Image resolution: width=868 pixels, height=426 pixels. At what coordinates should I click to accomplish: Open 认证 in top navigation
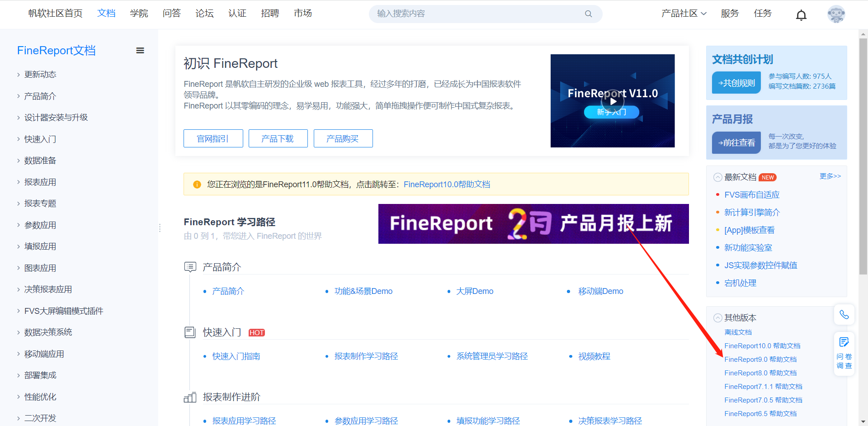pyautogui.click(x=237, y=14)
